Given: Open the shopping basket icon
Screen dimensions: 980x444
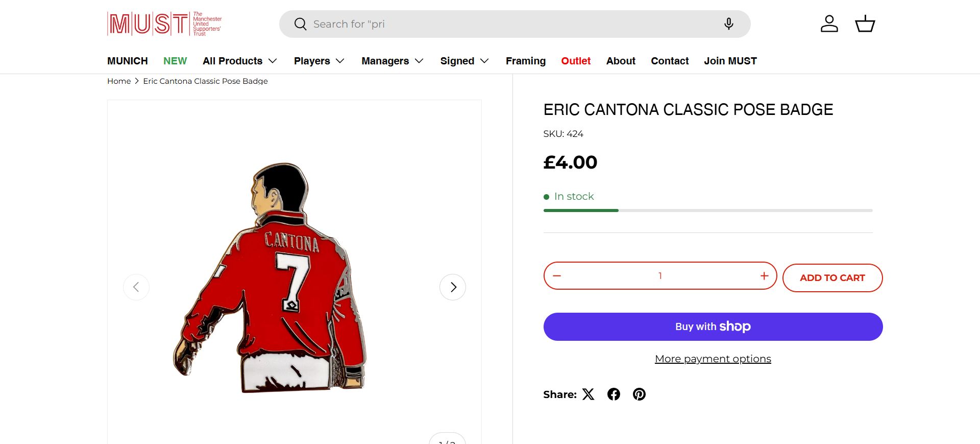Looking at the screenshot, I should point(865,24).
